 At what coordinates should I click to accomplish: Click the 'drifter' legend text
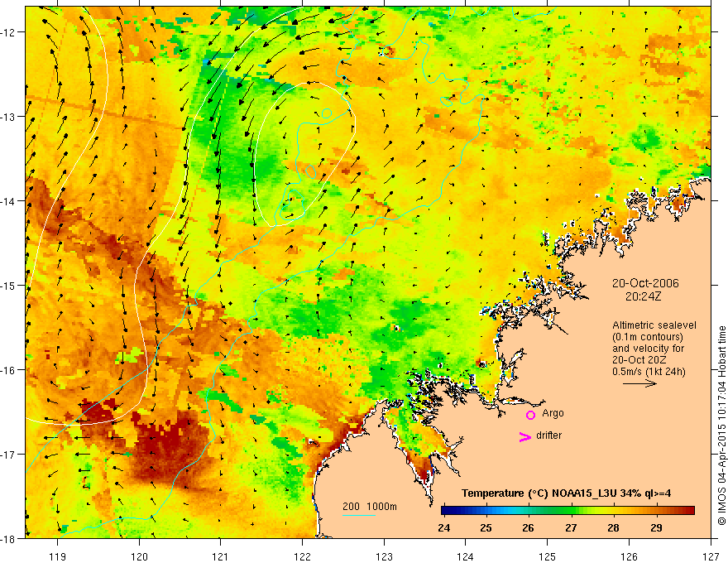pyautogui.click(x=548, y=435)
